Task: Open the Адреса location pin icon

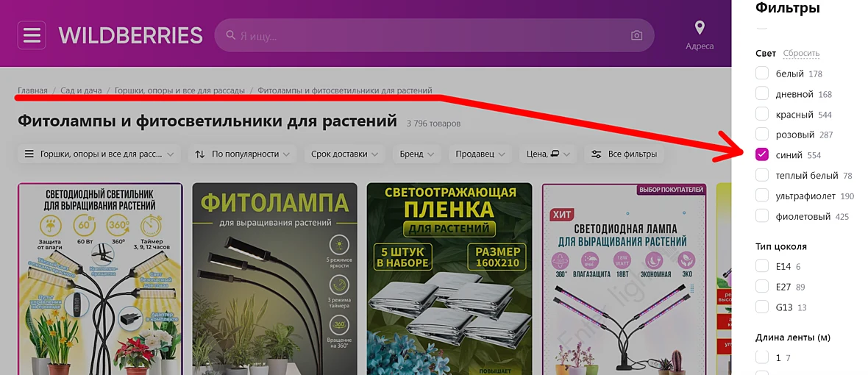Action: tap(700, 28)
